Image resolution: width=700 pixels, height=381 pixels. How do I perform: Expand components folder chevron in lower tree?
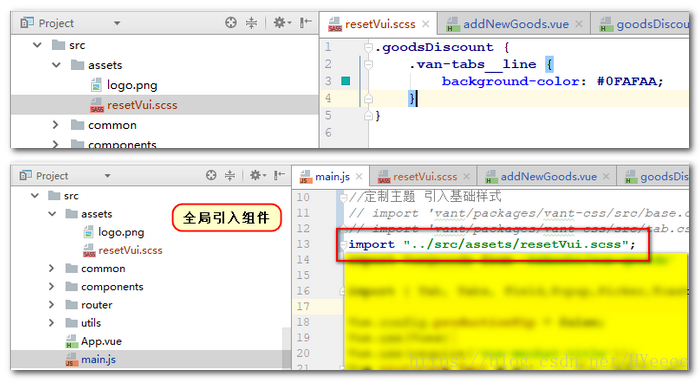[x=51, y=286]
